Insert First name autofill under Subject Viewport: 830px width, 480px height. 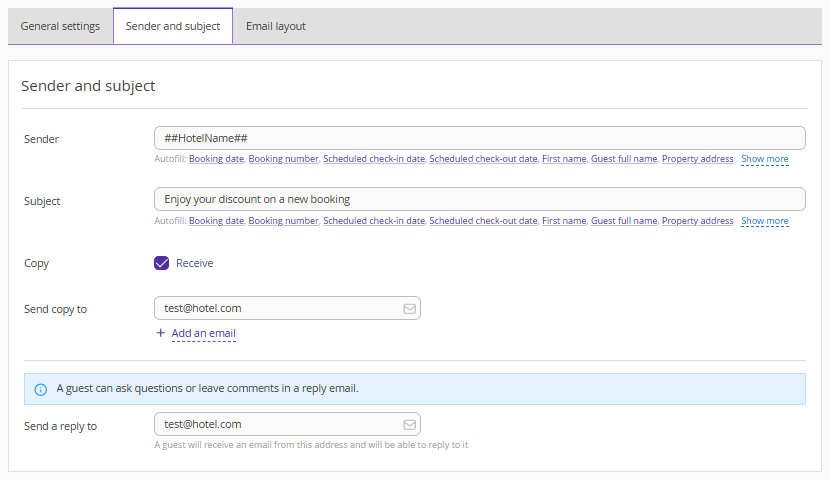tap(564, 221)
